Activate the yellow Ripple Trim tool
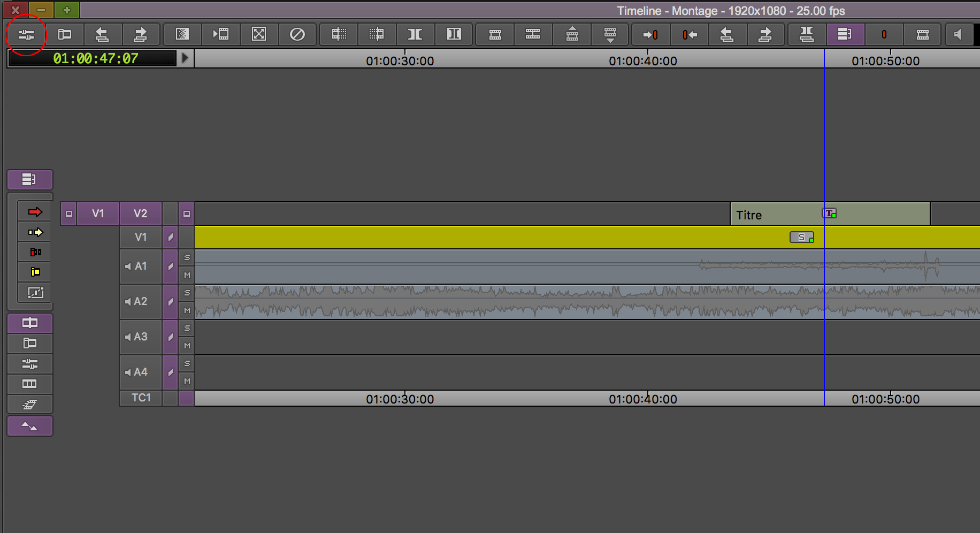980x533 pixels. (x=35, y=272)
